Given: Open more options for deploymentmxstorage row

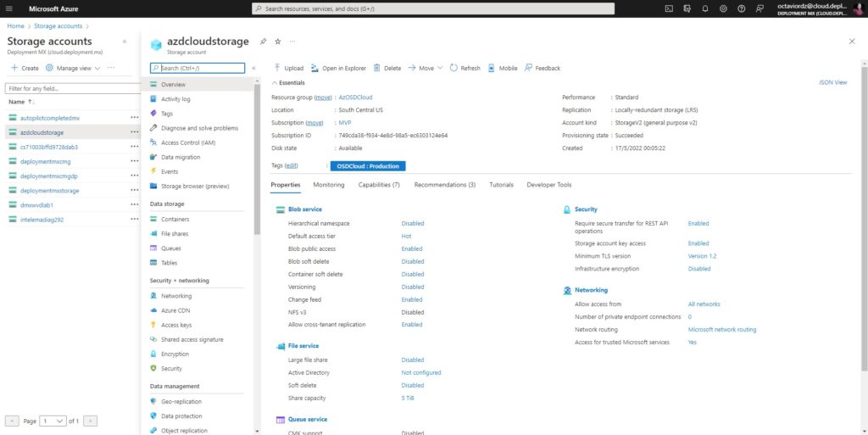Looking at the screenshot, I should point(135,191).
